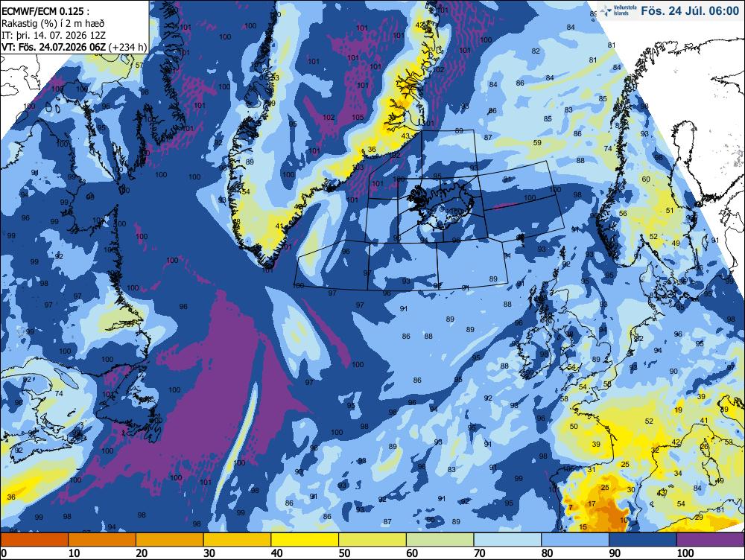Screen dimensions: 745x560
Task: Click the '34' humidity value on the map
Action: coord(678,473)
